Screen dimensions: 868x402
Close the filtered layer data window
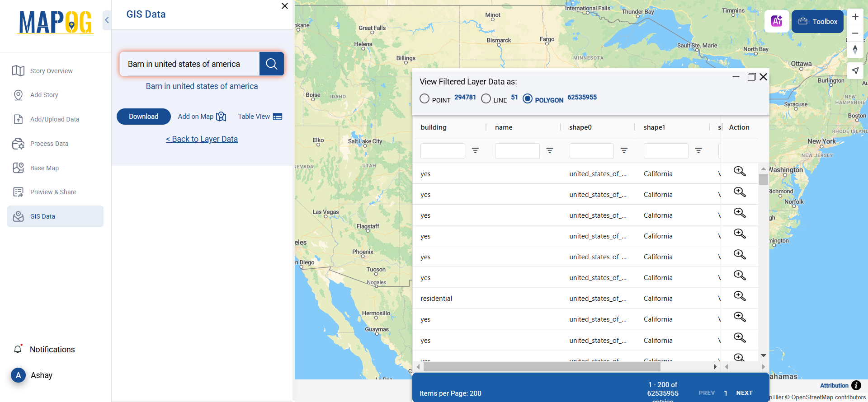pyautogui.click(x=764, y=77)
